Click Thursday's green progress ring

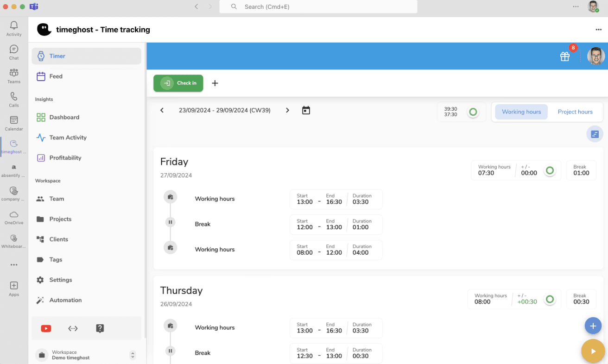550,299
